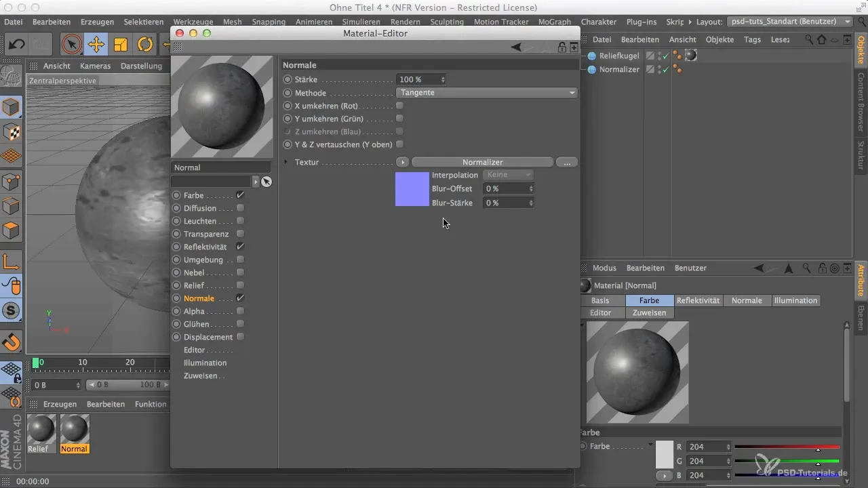Select the Editor channel entry
This screenshot has width=868, height=488.
click(194, 350)
